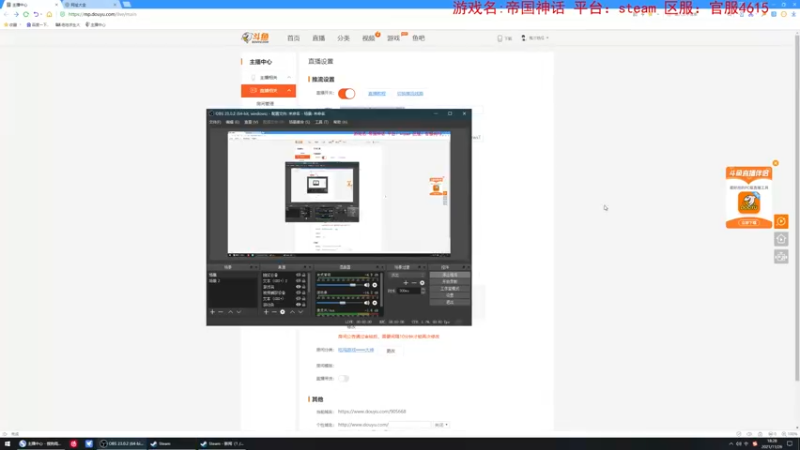The image size is (800, 450).
Task: Adjust second audio mixer volume slider
Action: [339, 303]
